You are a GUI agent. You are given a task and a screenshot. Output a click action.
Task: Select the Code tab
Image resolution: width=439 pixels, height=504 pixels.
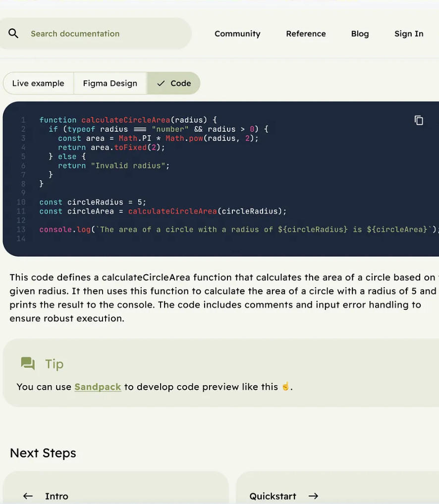[x=173, y=83]
